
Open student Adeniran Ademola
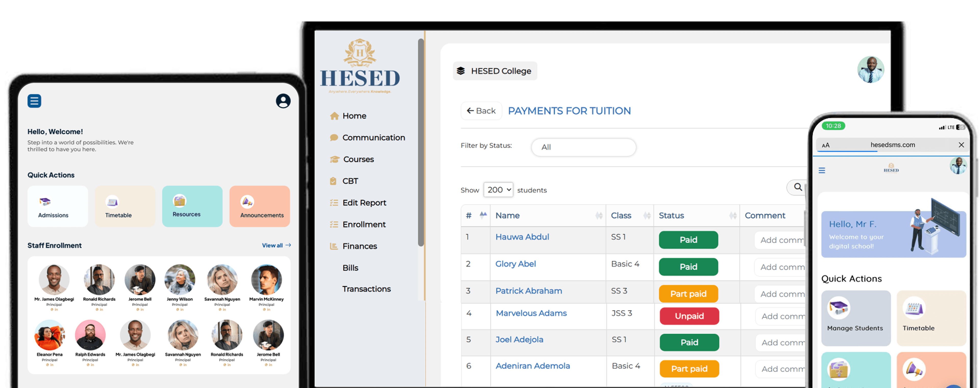(533, 366)
